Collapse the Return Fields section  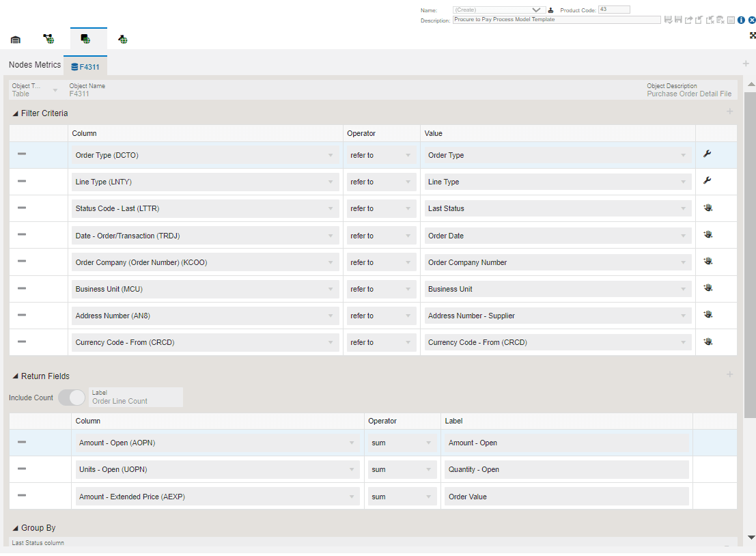(16, 376)
